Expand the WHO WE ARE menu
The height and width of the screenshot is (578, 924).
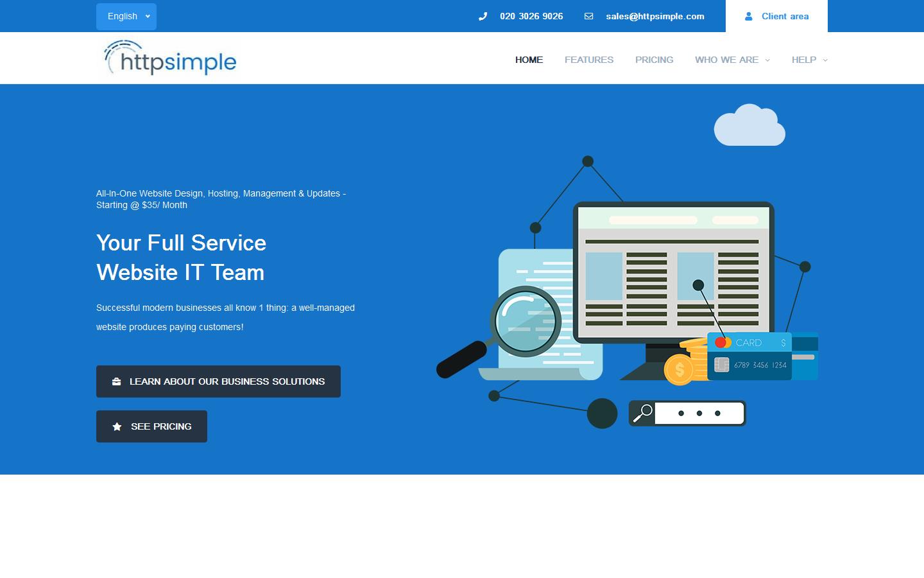(732, 60)
